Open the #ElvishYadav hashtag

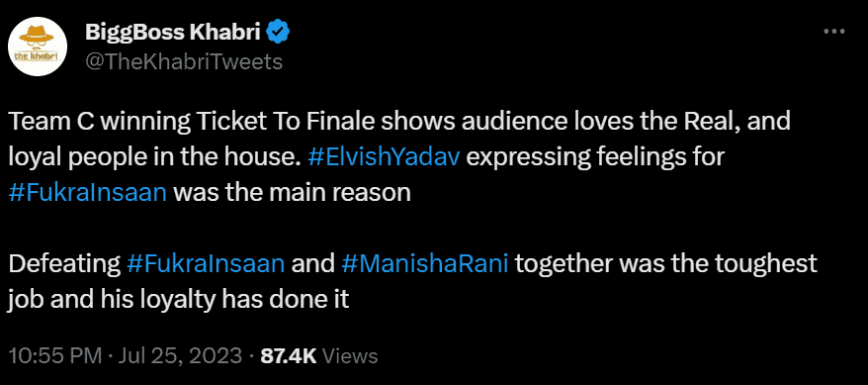(383, 157)
